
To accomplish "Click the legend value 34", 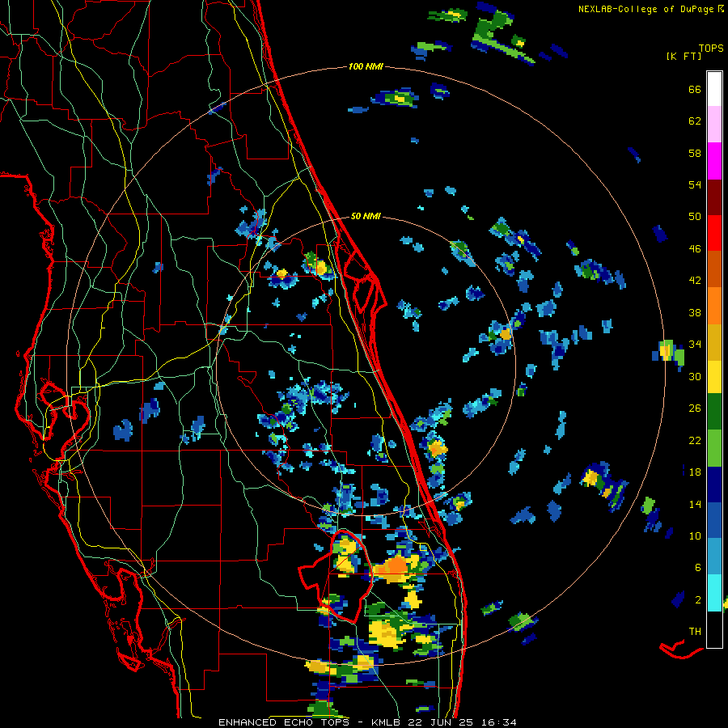I will 695,345.
